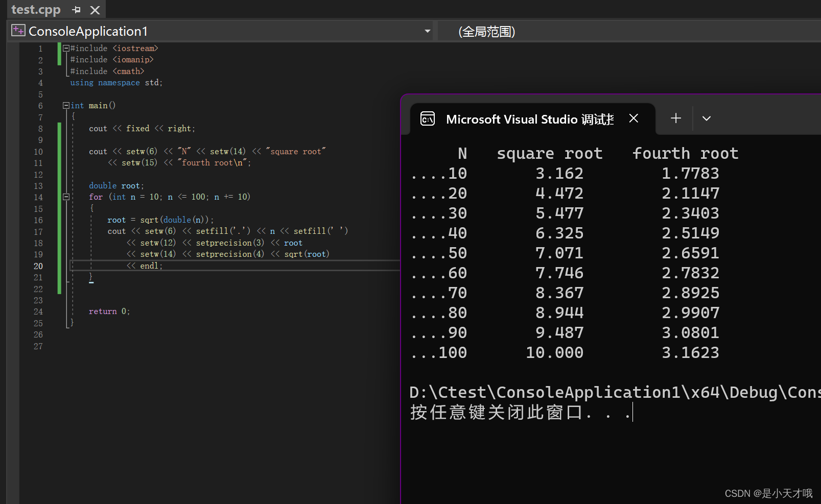Click the CSDN 是小天才哦 watermark link
Screen dimensions: 821x504
pos(768,493)
